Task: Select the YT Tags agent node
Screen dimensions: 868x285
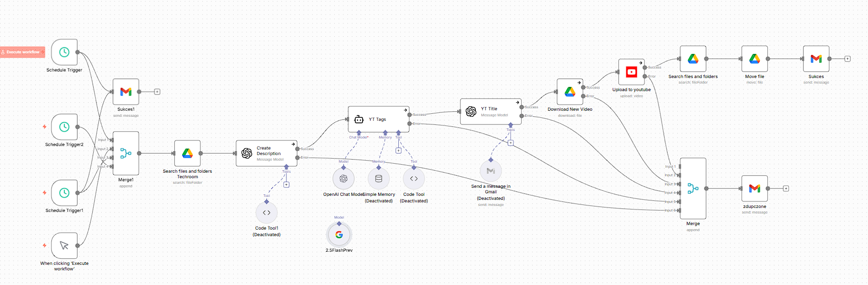Action: point(378,119)
